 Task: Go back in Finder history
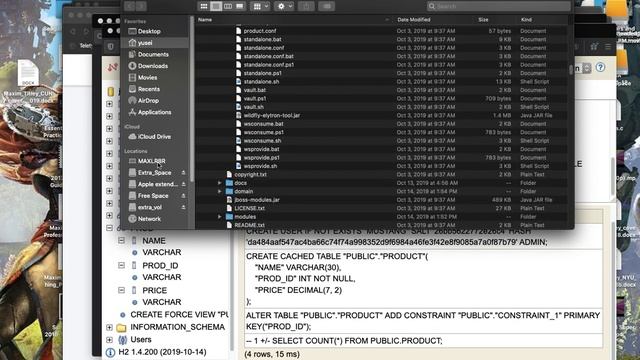click(x=130, y=6)
